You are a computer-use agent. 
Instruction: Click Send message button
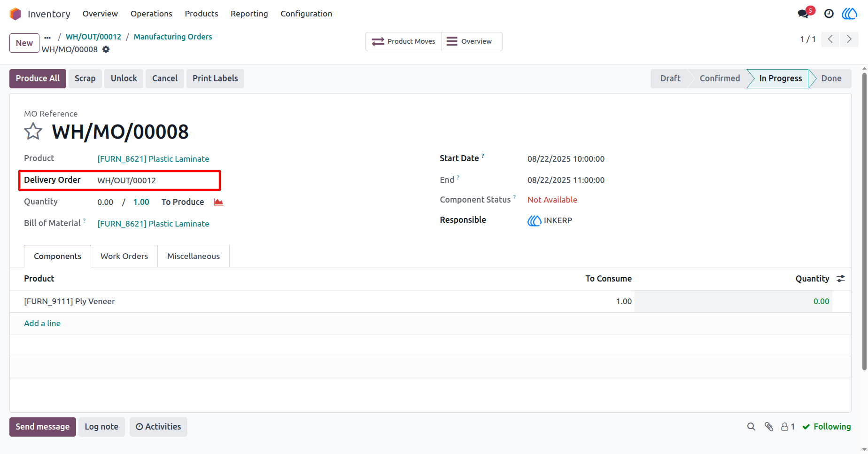(43, 427)
